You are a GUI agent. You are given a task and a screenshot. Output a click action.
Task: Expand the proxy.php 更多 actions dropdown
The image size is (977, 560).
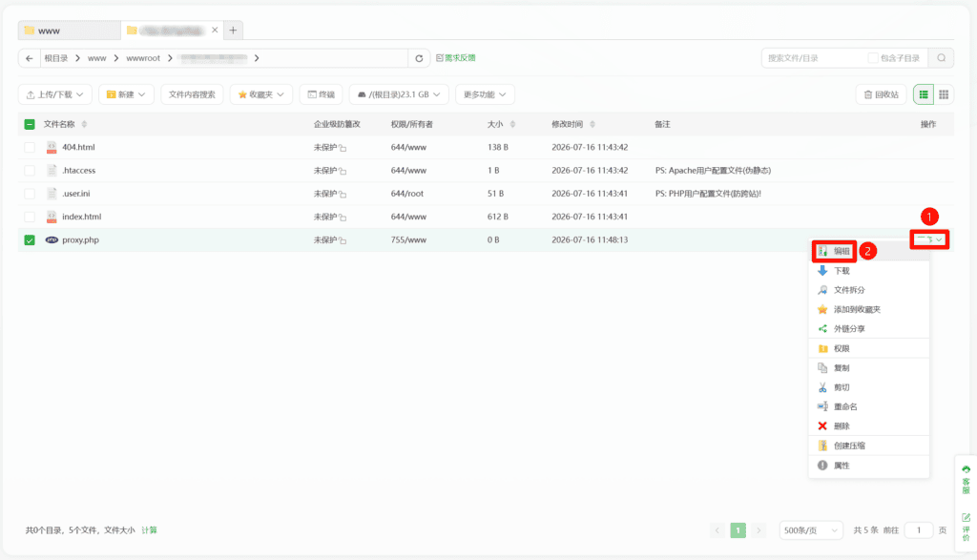coord(929,239)
